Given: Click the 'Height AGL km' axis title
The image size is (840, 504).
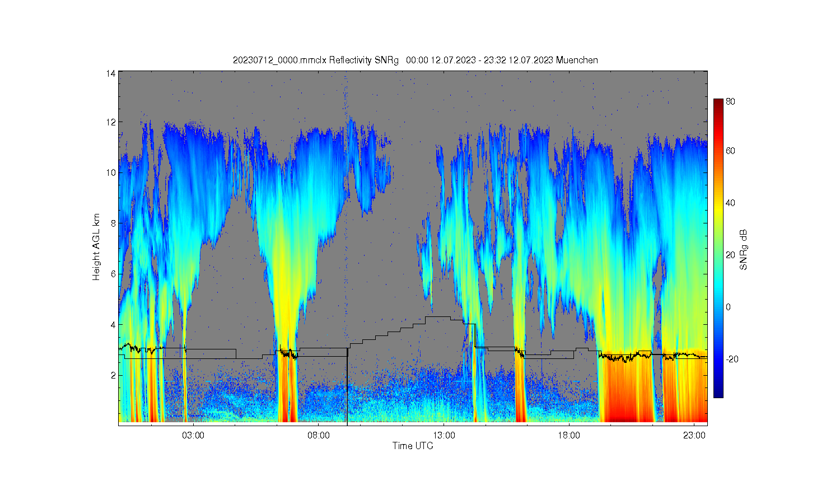Looking at the screenshot, I should click(96, 247).
